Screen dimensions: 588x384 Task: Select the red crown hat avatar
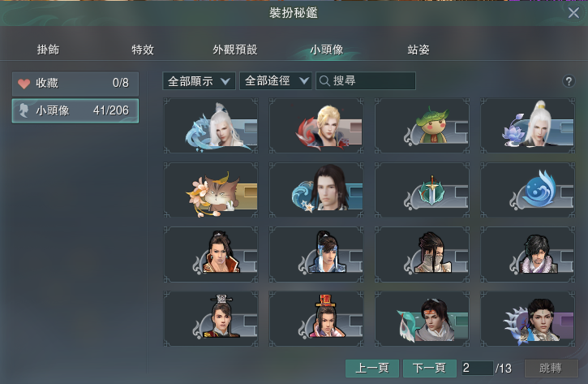pos(316,318)
